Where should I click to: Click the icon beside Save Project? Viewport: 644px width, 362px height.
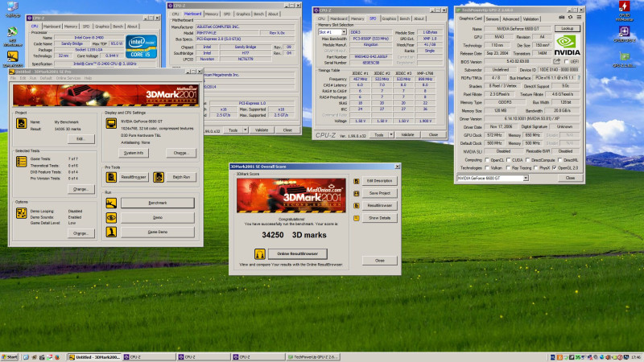(356, 193)
